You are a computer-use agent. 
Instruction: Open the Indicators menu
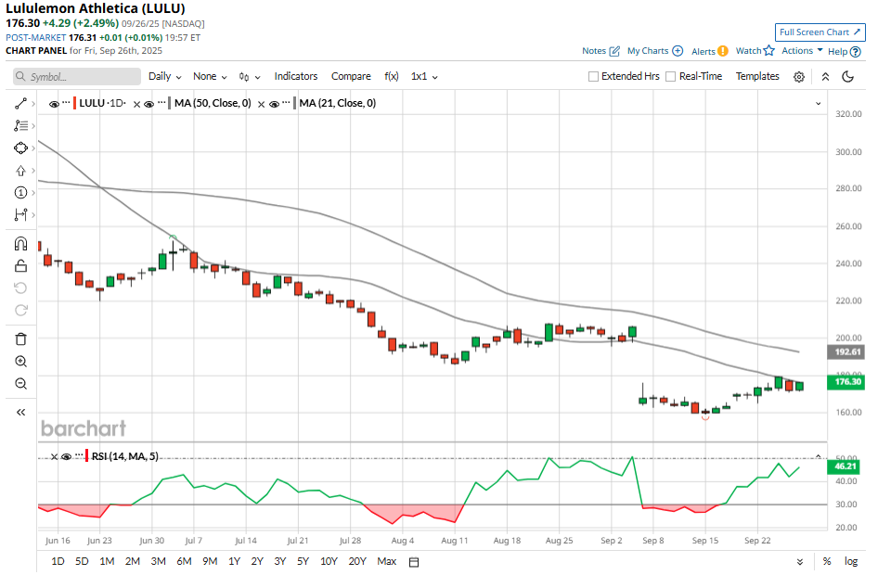point(296,76)
